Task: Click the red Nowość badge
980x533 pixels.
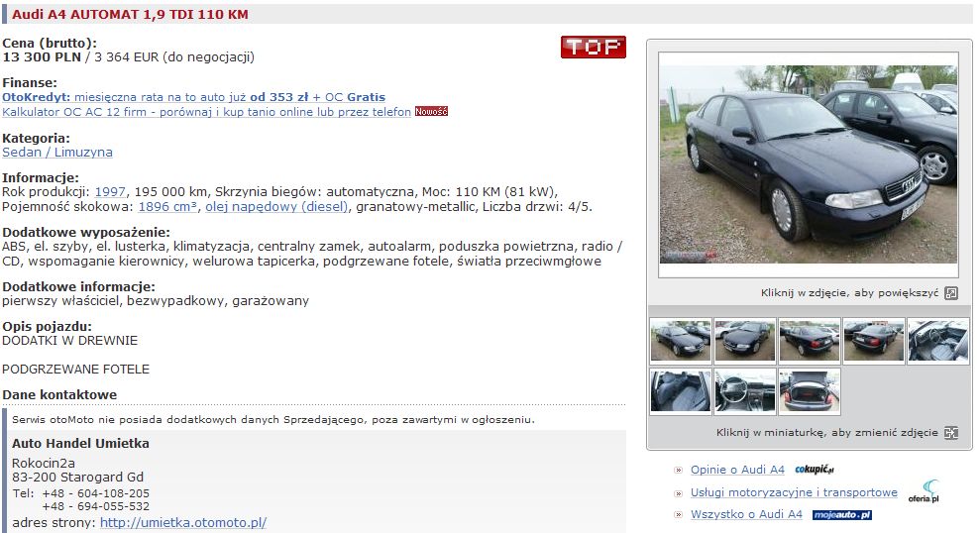Action: (x=431, y=112)
